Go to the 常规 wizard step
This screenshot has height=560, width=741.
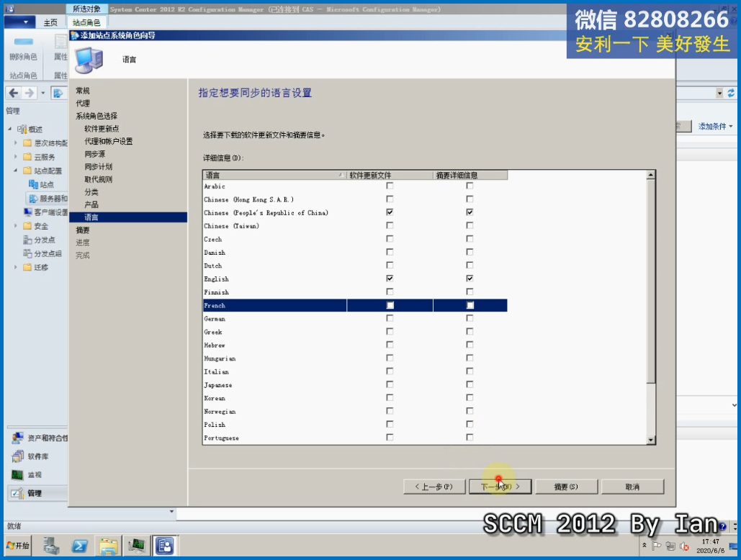[x=83, y=91]
